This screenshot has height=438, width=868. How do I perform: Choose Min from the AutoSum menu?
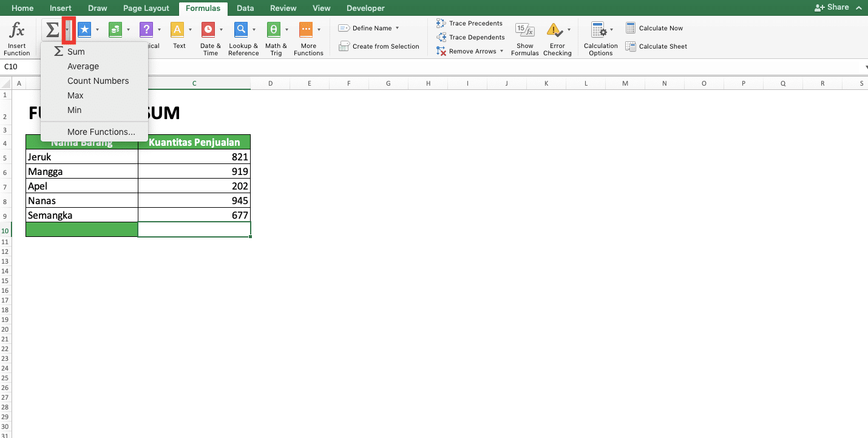(94, 110)
